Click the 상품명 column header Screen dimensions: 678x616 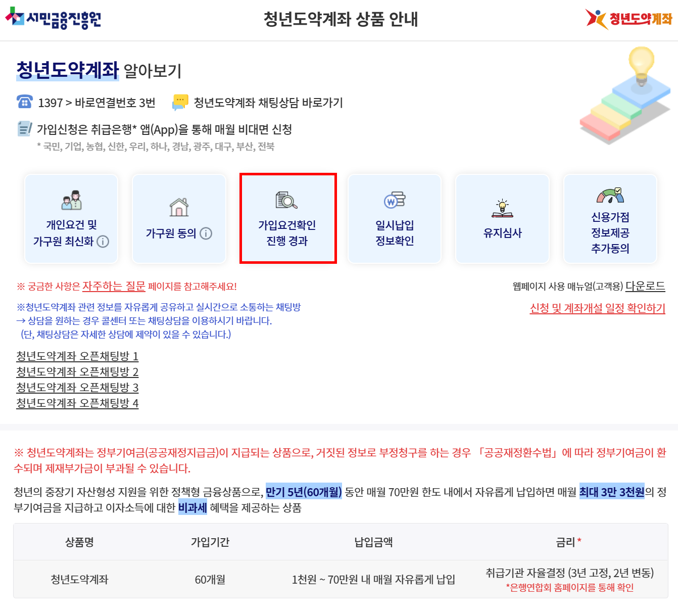(x=79, y=542)
